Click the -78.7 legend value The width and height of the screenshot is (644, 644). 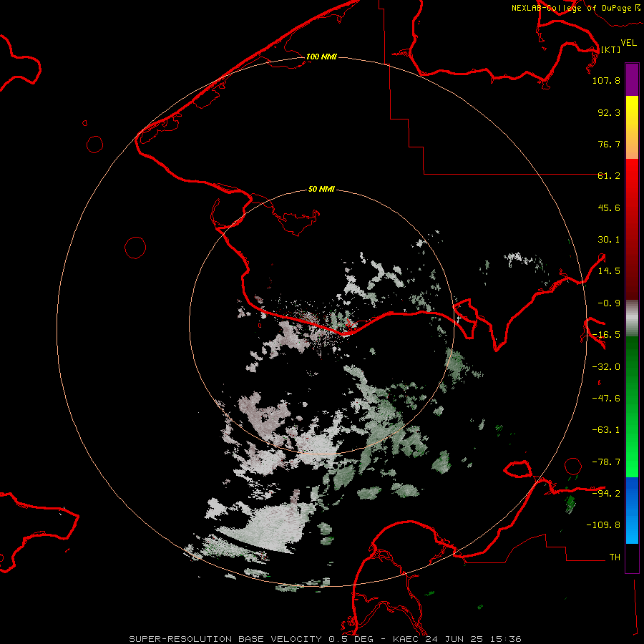pos(606,462)
